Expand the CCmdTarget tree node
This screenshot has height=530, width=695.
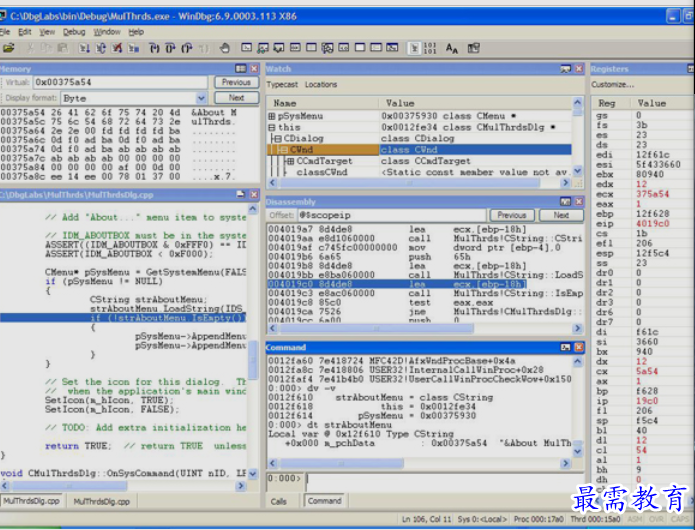pos(291,161)
